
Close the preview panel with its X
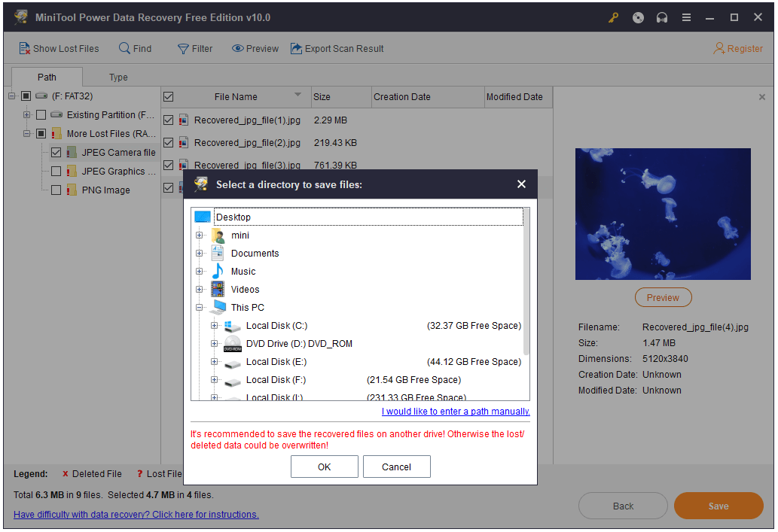coord(762,97)
